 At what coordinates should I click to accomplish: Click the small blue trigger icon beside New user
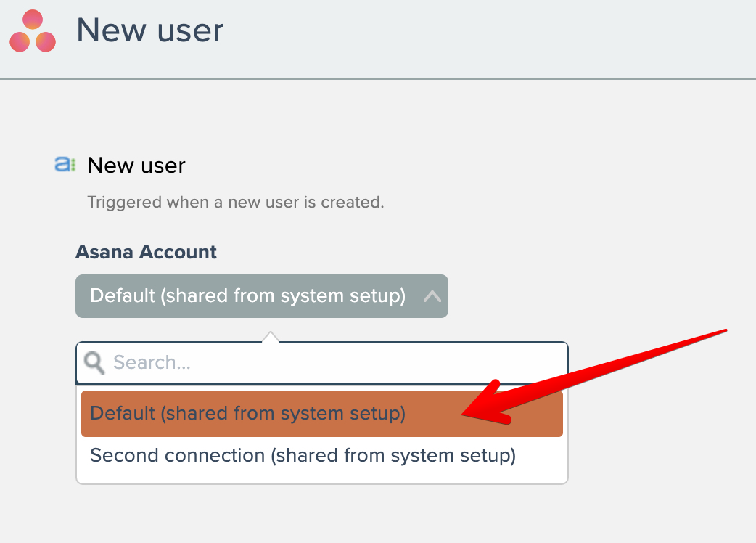65,165
